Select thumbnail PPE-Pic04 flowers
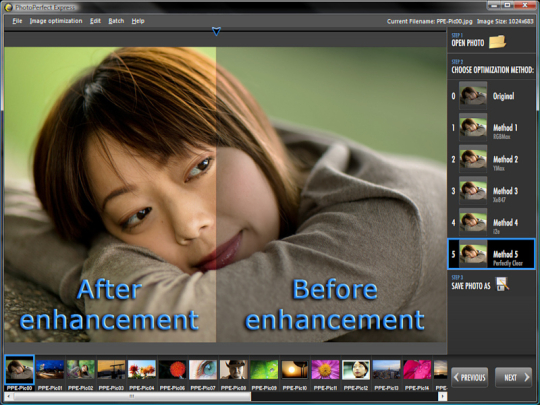The image size is (540, 405). coord(142,370)
